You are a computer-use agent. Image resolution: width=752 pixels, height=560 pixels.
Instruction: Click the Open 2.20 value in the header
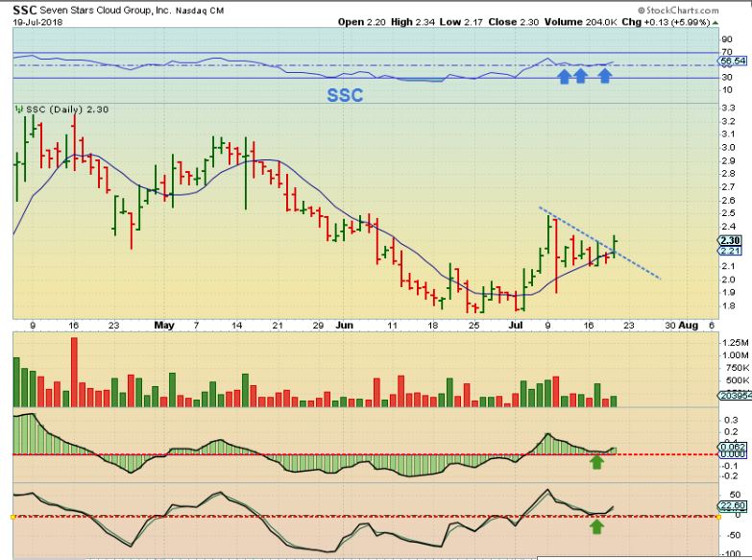[x=362, y=22]
